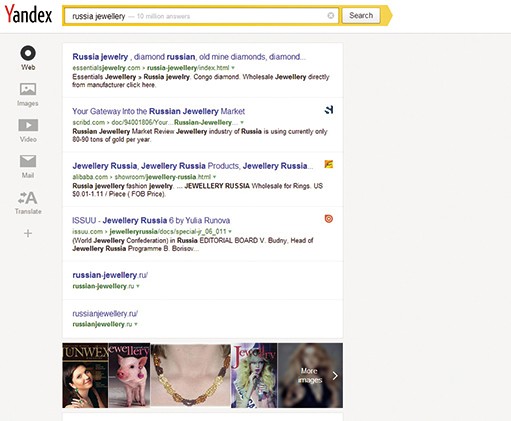
Task: Open russian-jewellery.ru/ result title
Action: (x=110, y=275)
